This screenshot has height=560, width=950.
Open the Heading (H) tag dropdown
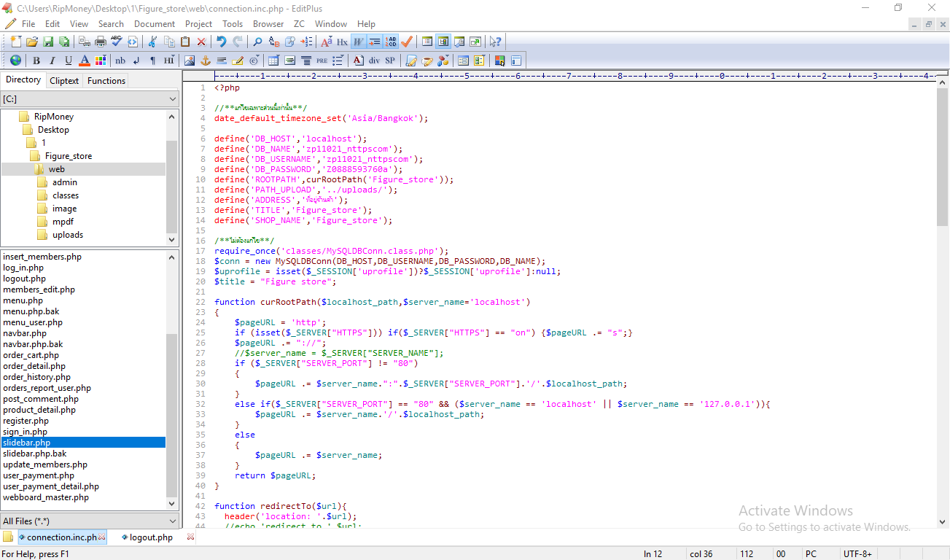click(169, 61)
